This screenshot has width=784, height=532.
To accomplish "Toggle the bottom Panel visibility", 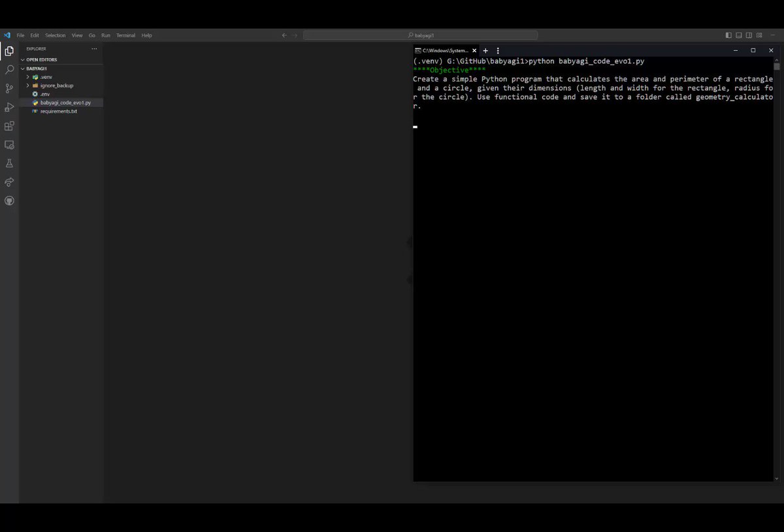I will 738,35.
